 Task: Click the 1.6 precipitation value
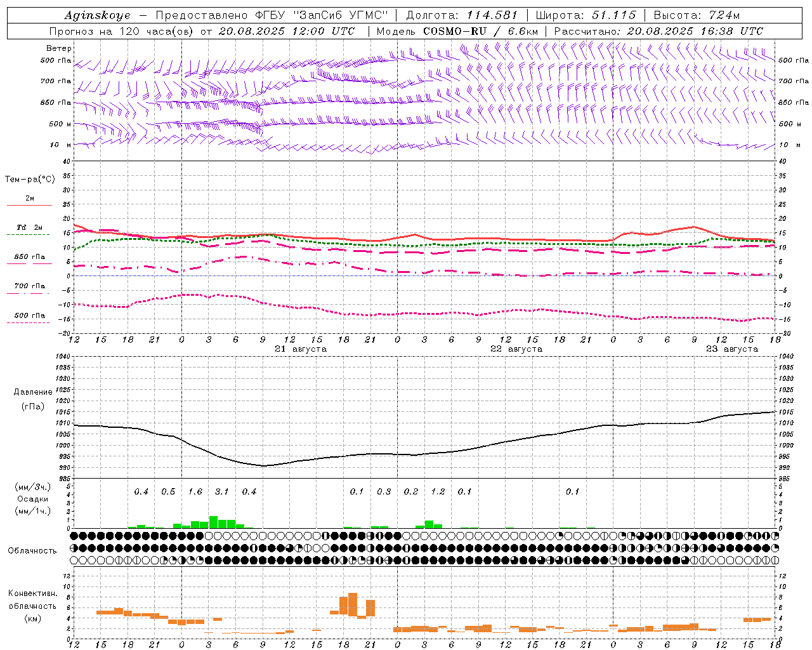pyautogui.click(x=195, y=492)
